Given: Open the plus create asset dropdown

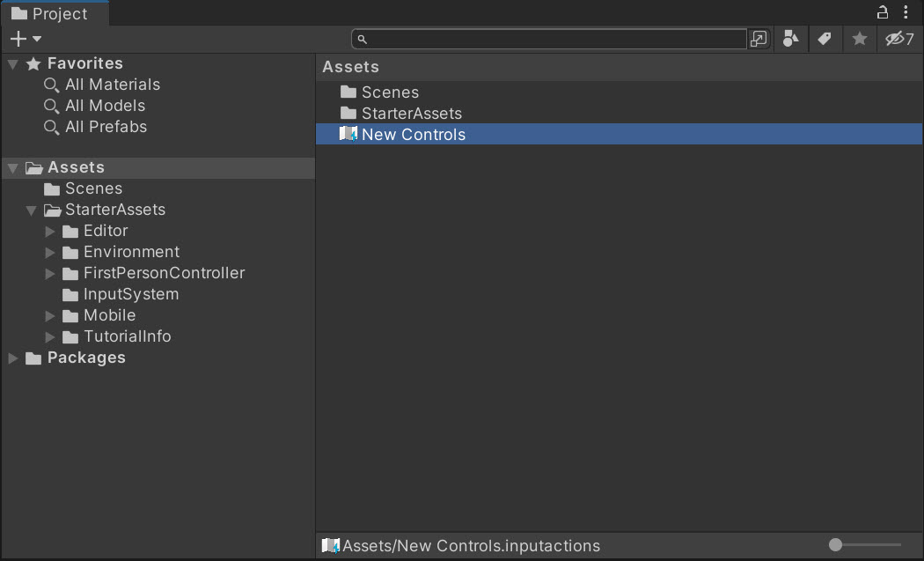Looking at the screenshot, I should pos(26,39).
